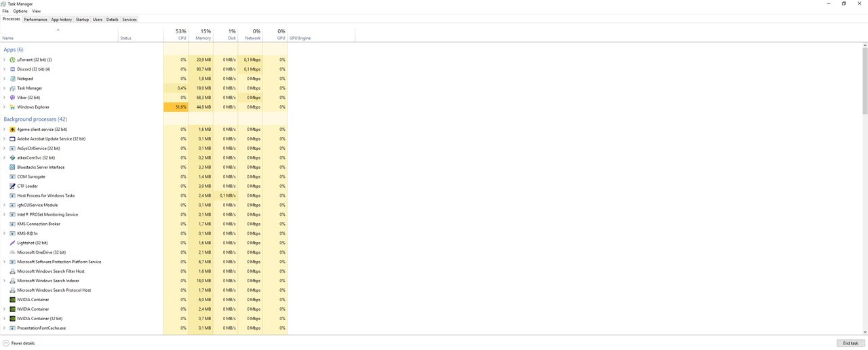Click the atkexComSvc icon
Screen dimensions: 868x350
click(x=12, y=157)
